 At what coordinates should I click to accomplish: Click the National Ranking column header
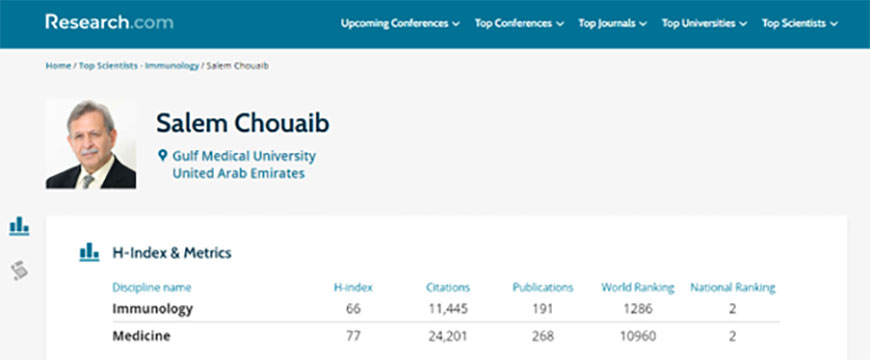click(x=733, y=287)
